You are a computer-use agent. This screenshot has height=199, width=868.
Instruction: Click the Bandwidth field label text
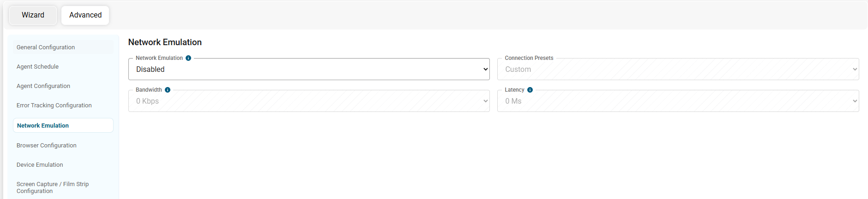coord(149,90)
